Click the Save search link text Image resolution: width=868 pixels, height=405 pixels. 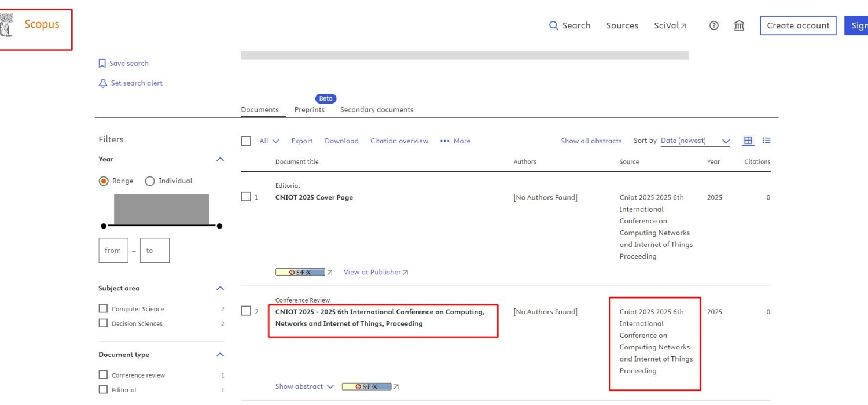129,64
